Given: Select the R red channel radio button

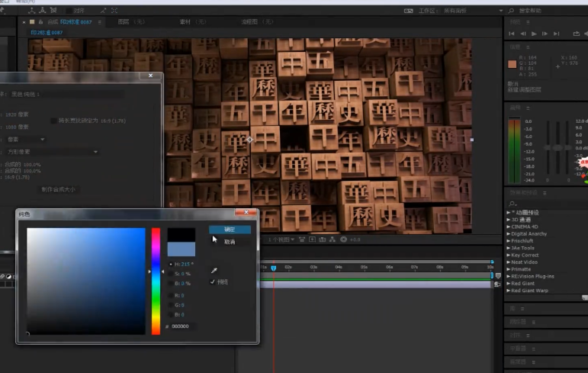Looking at the screenshot, I should pyautogui.click(x=171, y=294).
